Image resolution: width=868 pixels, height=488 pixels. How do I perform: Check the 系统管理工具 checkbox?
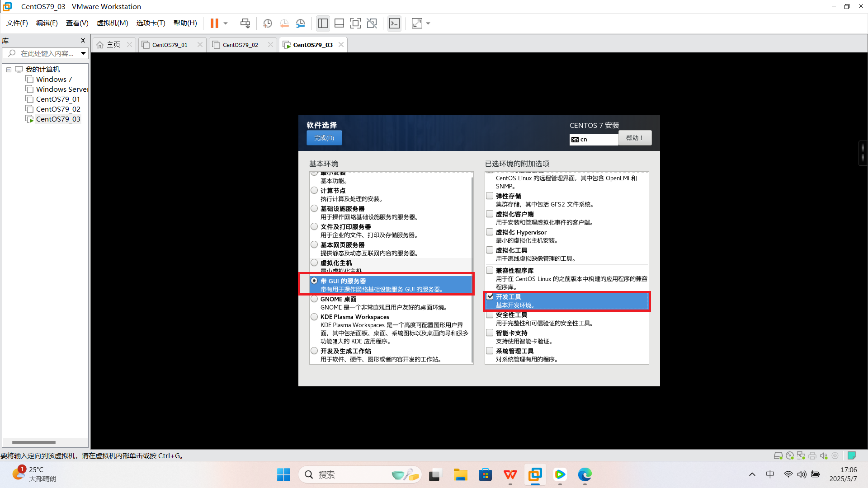pyautogui.click(x=490, y=351)
